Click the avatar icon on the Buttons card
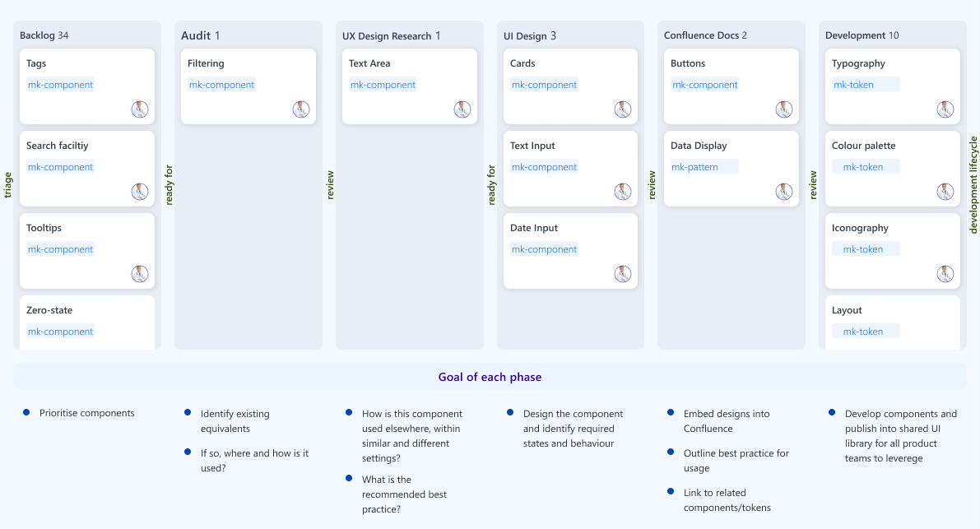Screen dimensions: 980x529 pos(784,109)
